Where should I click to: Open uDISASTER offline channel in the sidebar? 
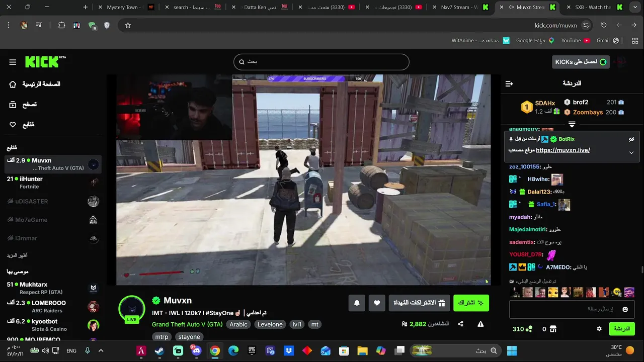pyautogui.click(x=53, y=201)
